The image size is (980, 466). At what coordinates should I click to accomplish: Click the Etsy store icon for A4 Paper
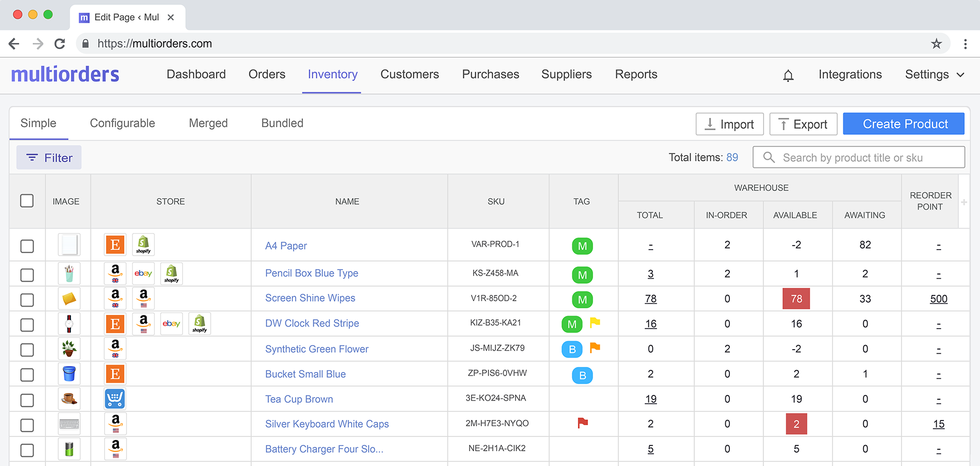pyautogui.click(x=115, y=245)
